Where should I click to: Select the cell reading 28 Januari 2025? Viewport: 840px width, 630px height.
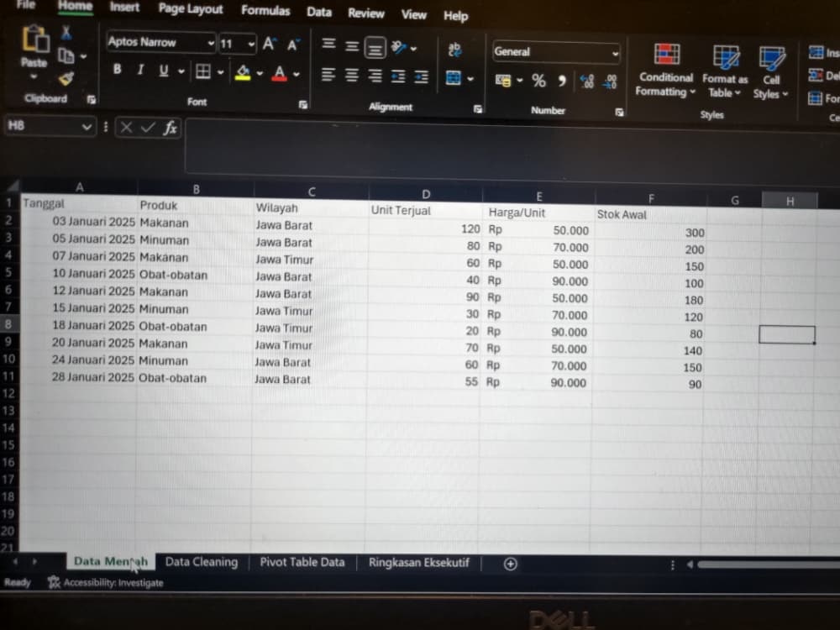click(x=78, y=377)
